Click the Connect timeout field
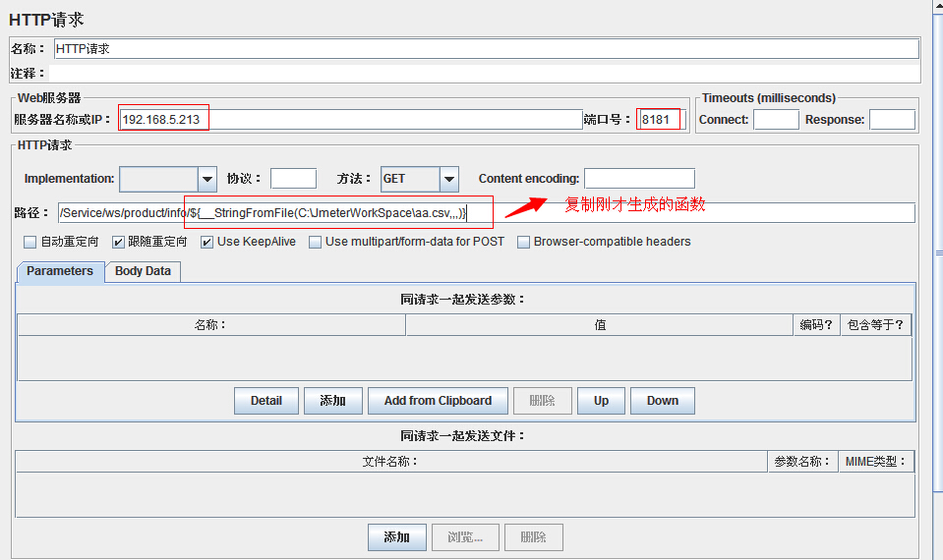This screenshot has width=943, height=560. [x=776, y=120]
